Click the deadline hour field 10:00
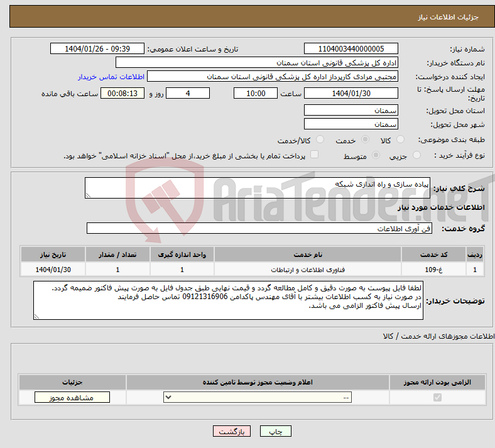This screenshot has height=448, width=495. pos(256,93)
